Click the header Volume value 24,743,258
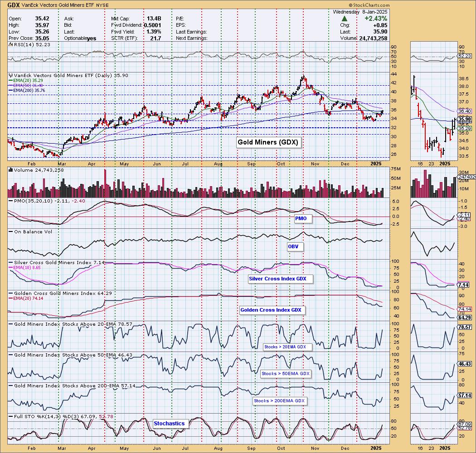 tap(373, 38)
